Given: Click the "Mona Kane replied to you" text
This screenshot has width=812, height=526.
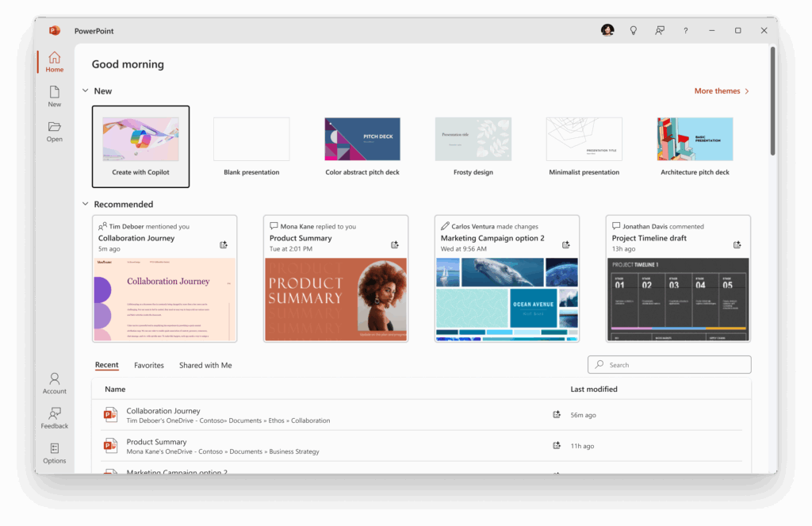Looking at the screenshot, I should [318, 226].
